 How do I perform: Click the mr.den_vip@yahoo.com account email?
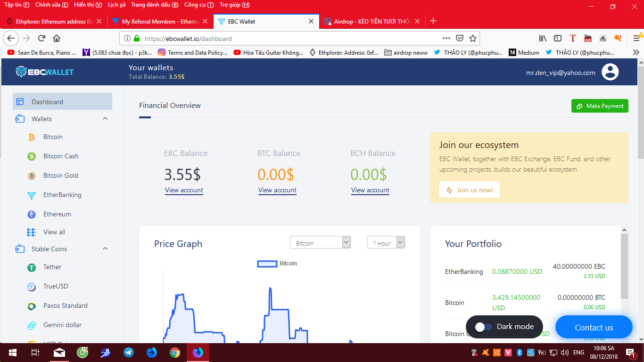pos(561,73)
